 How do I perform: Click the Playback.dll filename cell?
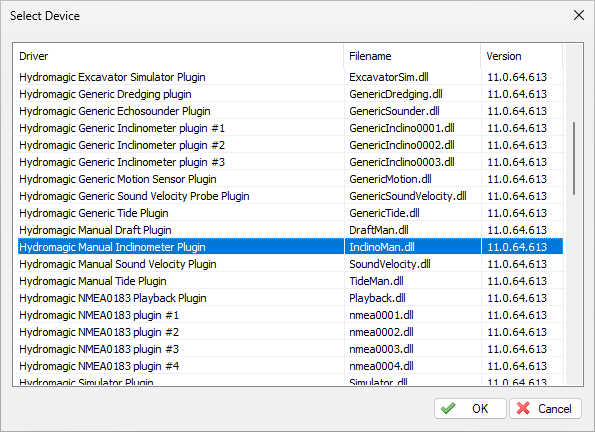pos(412,298)
